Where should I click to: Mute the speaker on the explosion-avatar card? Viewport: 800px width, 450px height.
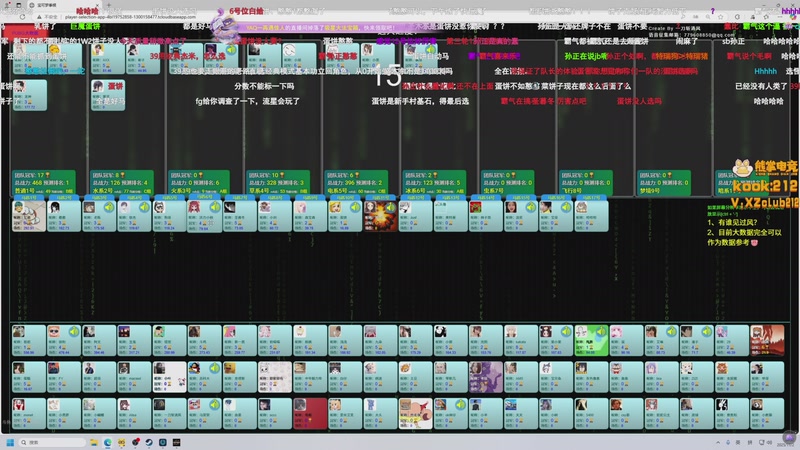390,208
